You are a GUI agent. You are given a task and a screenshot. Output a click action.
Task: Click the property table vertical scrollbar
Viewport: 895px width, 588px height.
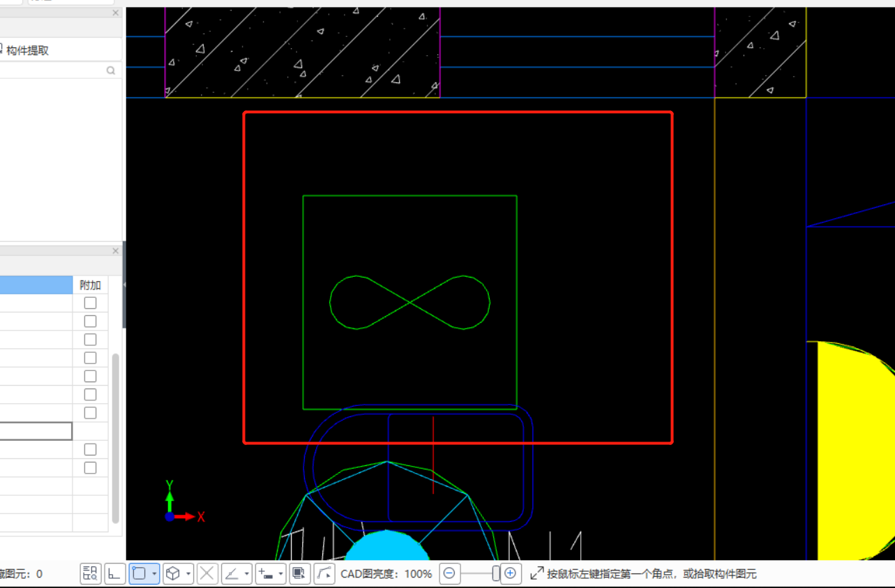pos(116,438)
